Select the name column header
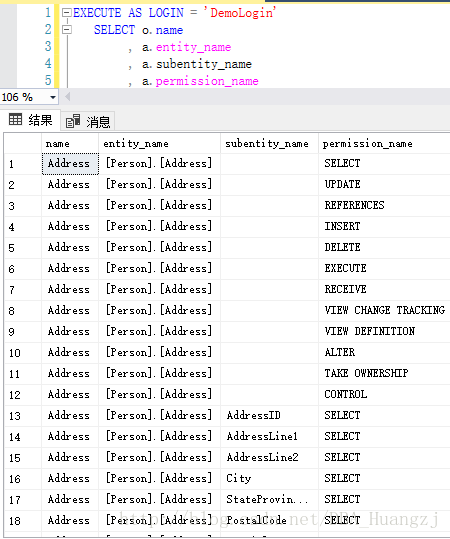The height and width of the screenshot is (539, 450). click(x=70, y=144)
